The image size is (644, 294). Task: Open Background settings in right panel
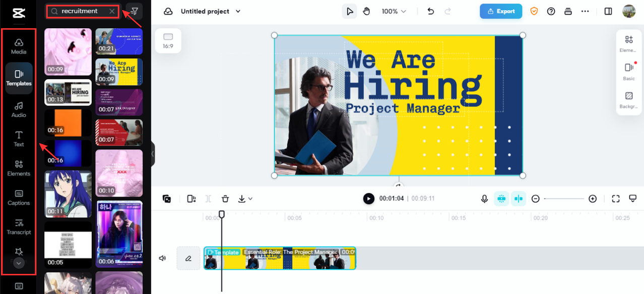pyautogui.click(x=628, y=100)
